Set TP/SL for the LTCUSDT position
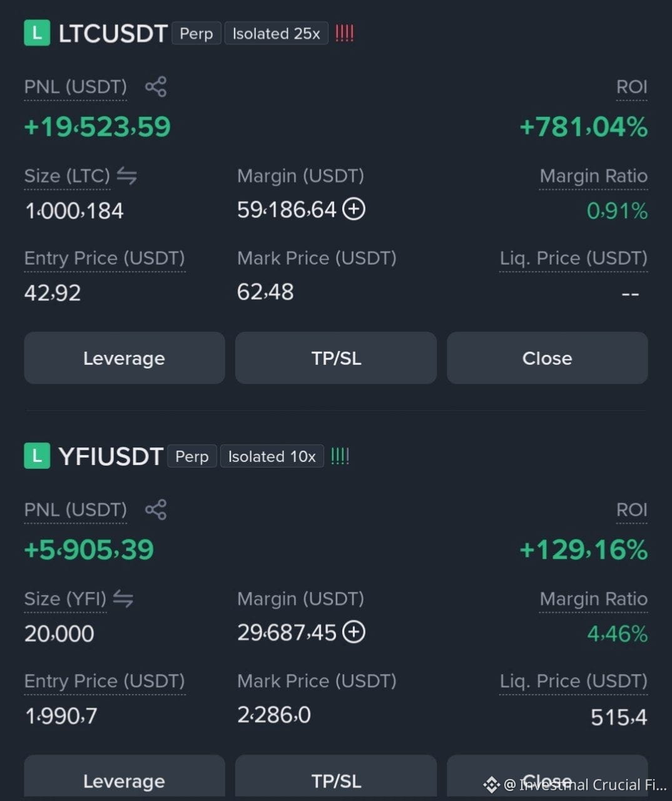The width and height of the screenshot is (672, 801). pyautogui.click(x=336, y=358)
